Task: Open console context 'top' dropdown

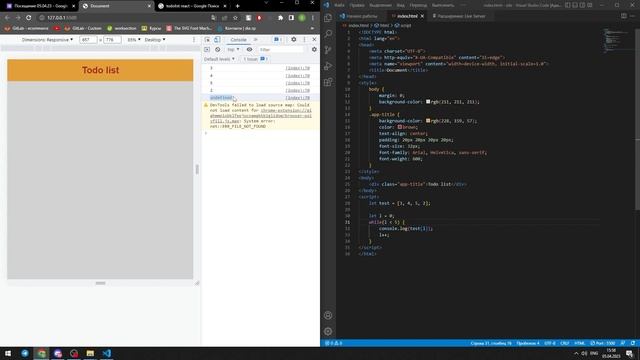Action: [233, 49]
